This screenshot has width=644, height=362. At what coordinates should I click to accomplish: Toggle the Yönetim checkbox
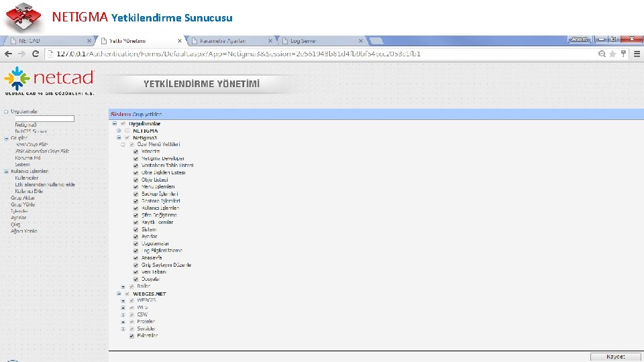(x=136, y=152)
